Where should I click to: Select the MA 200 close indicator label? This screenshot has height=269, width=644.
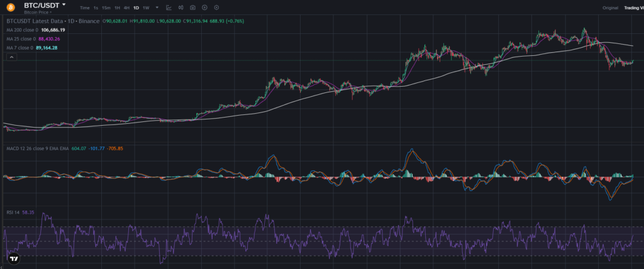(x=22, y=30)
